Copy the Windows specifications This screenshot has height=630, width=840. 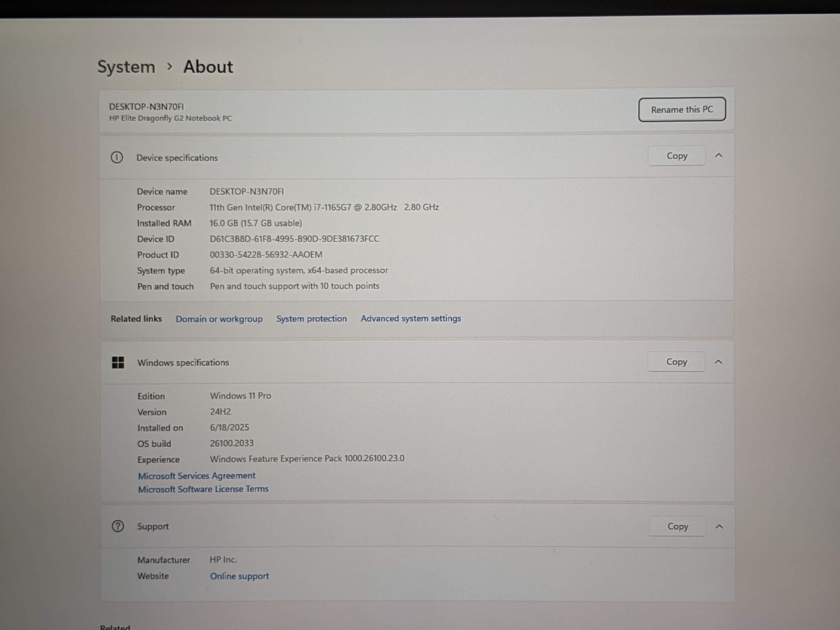tap(676, 362)
